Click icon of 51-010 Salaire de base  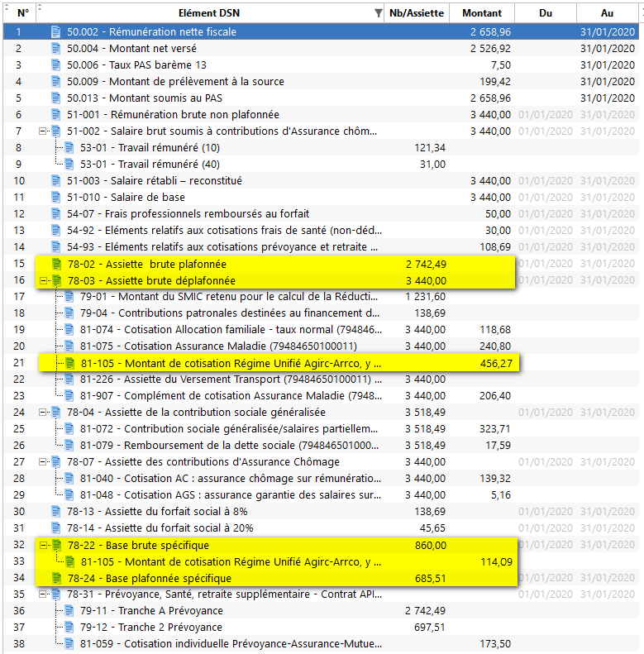[x=55, y=198]
